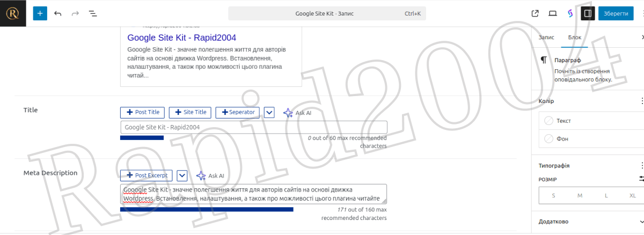Expand the tag dropdown beside Post Excerpt
The height and width of the screenshot is (235, 644).
point(182,175)
